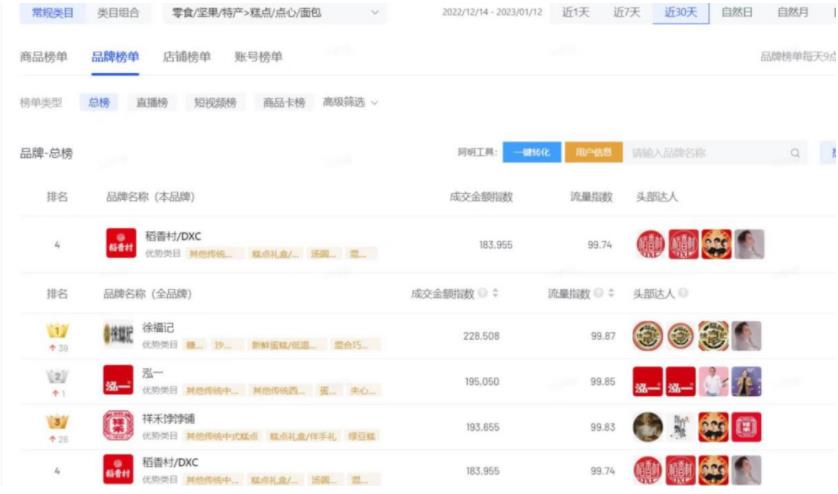Click the info icon next to 头部达人

684,294
